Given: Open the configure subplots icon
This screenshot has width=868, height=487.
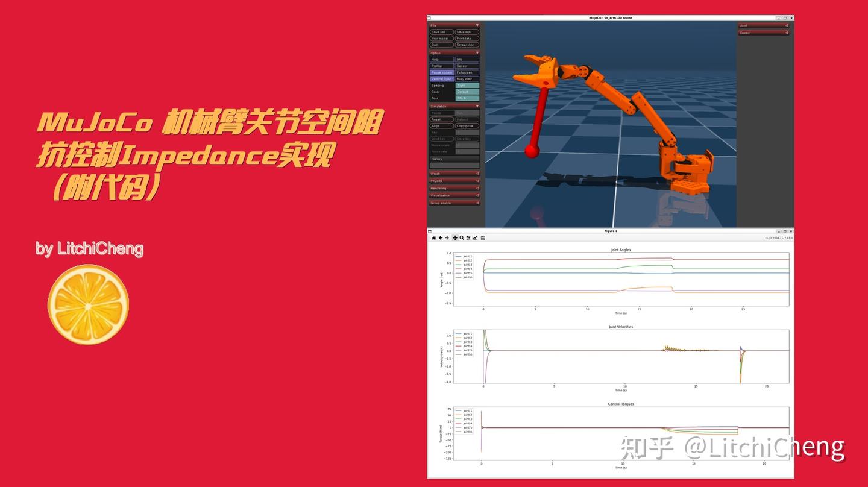Looking at the screenshot, I should pyautogui.click(x=468, y=238).
